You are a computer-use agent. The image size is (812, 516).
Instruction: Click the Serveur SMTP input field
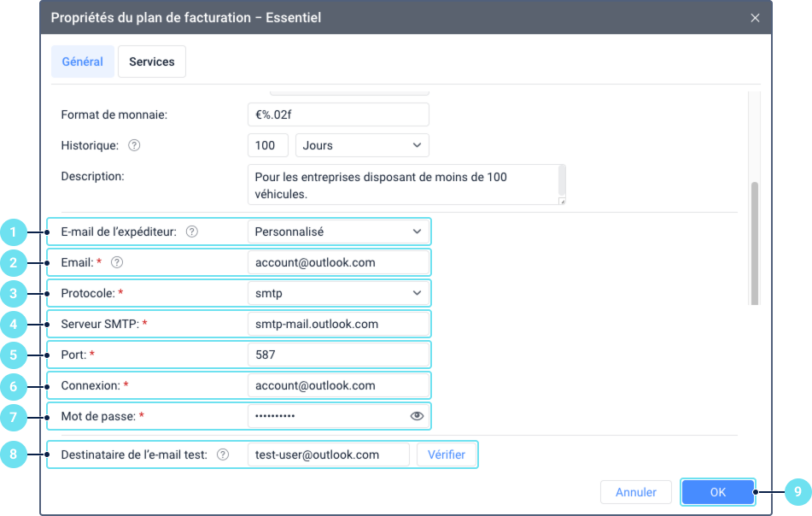(338, 324)
